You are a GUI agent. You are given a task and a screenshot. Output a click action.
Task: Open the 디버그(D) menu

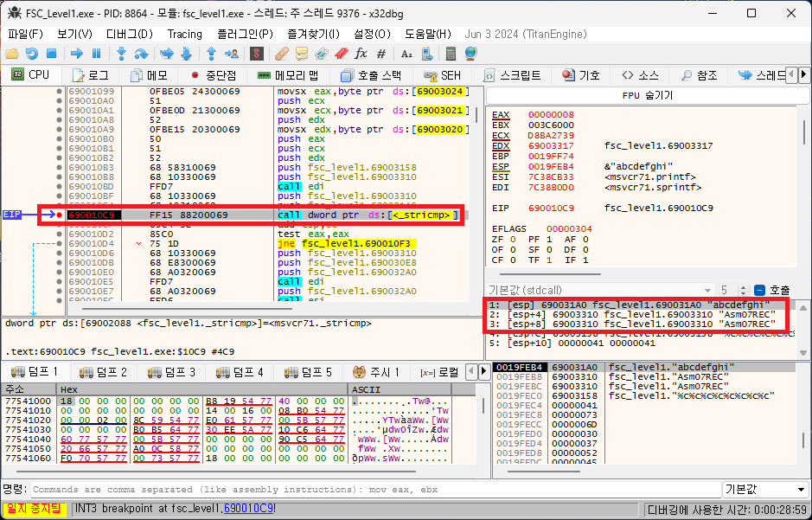point(129,34)
